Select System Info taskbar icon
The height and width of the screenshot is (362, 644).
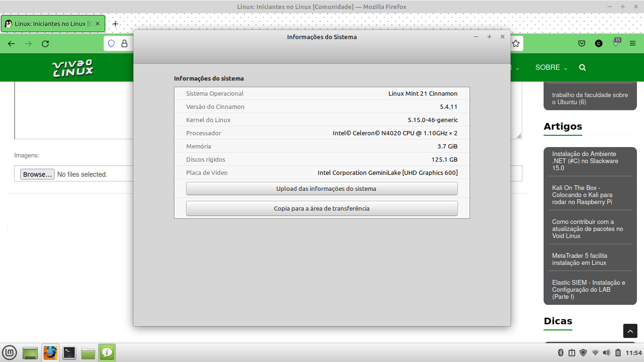point(107,353)
